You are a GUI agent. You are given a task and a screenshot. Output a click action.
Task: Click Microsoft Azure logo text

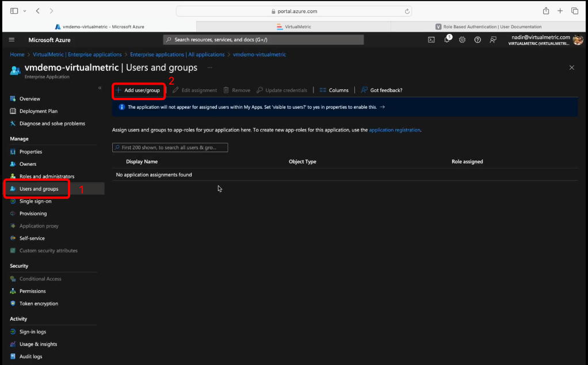point(49,40)
